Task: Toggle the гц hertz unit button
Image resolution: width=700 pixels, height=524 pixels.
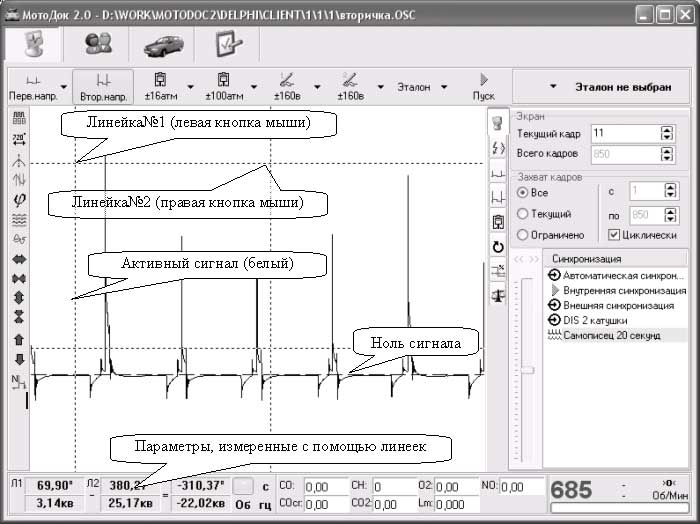Action: click(x=265, y=505)
